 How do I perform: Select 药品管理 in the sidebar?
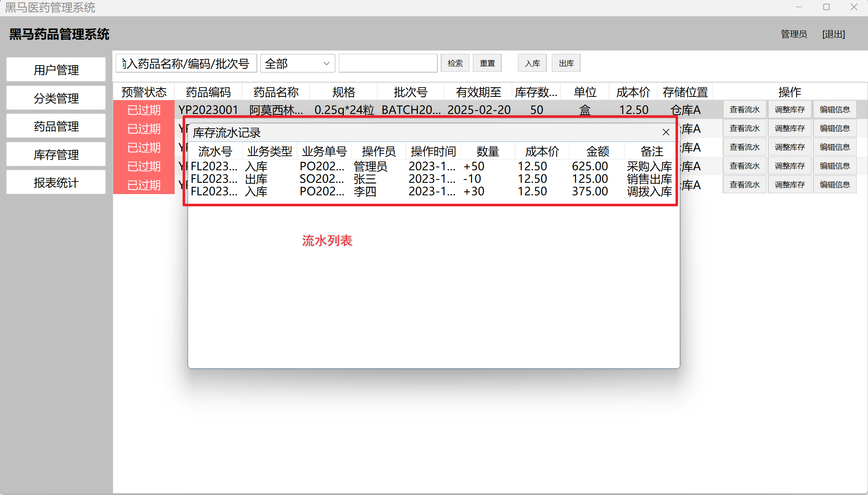click(x=56, y=126)
